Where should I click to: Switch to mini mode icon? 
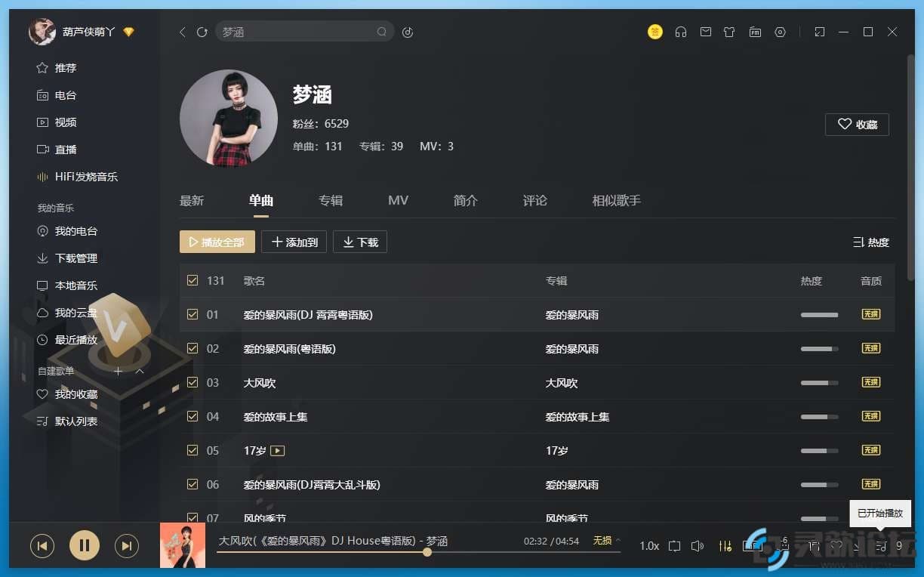tap(820, 32)
